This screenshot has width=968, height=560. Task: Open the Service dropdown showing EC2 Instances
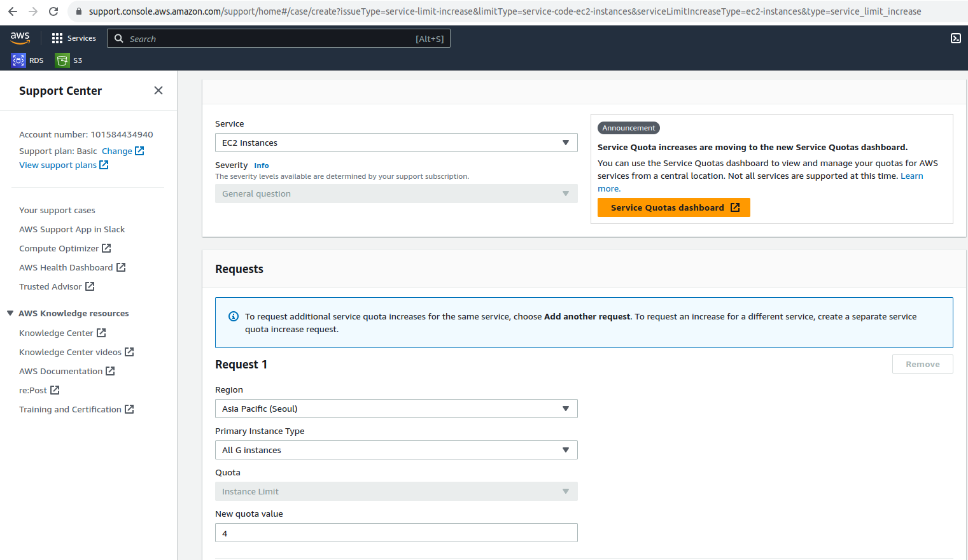pos(396,143)
